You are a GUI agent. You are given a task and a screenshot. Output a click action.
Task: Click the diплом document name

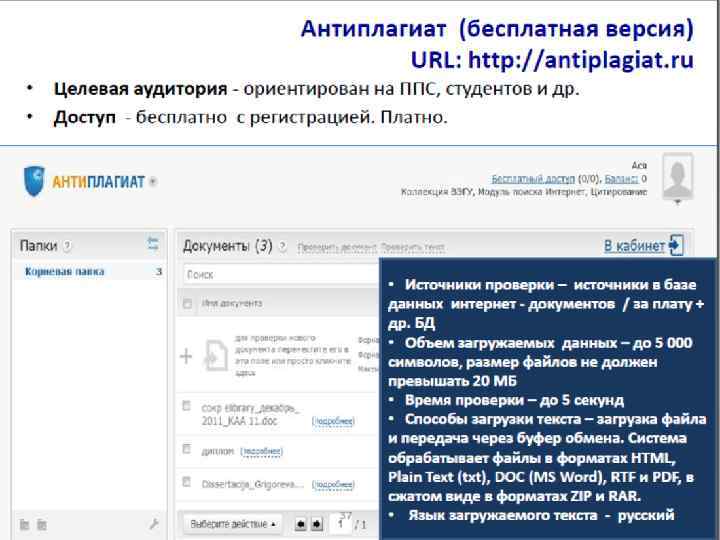pos(218,451)
